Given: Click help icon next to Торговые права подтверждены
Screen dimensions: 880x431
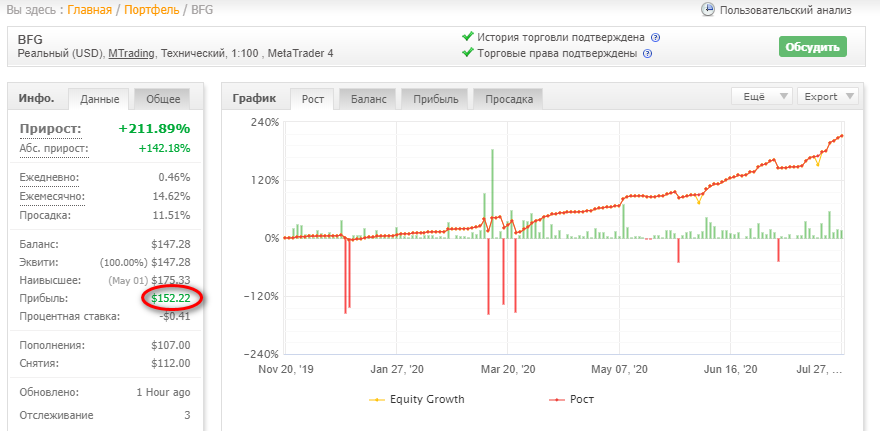Looking at the screenshot, I should [x=647, y=54].
